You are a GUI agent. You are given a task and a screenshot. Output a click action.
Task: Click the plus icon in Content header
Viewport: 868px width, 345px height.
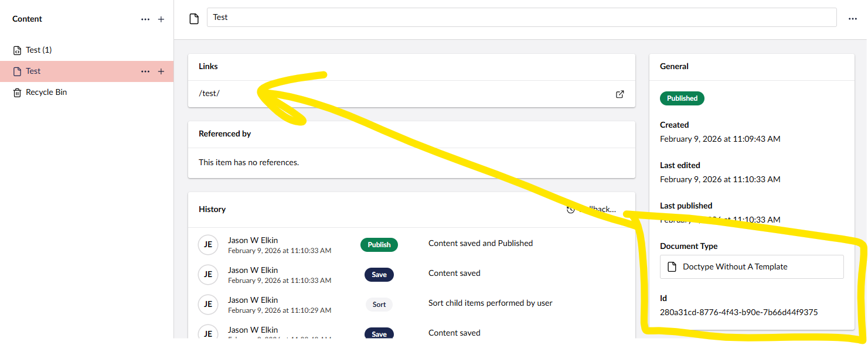pos(161,19)
